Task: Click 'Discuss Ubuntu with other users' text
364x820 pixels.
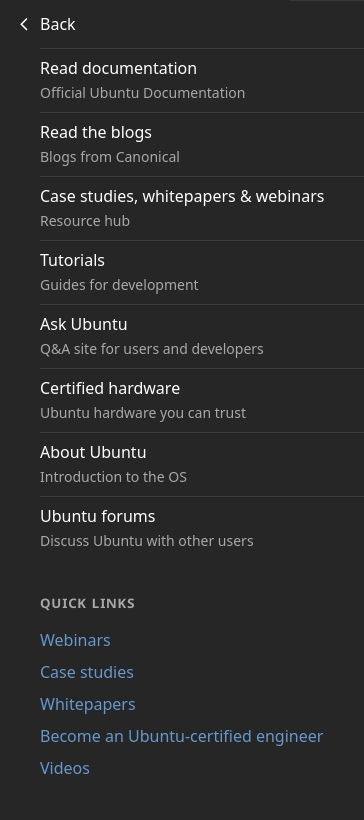Action: point(147,541)
